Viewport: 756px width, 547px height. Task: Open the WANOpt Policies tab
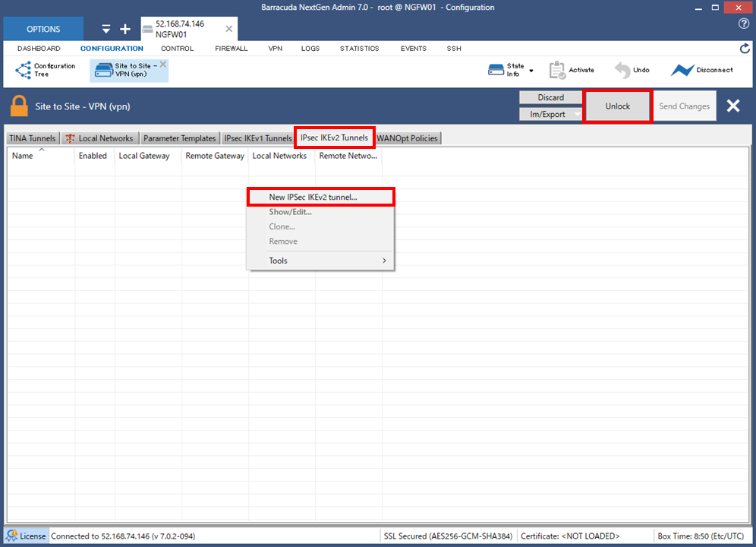click(408, 138)
